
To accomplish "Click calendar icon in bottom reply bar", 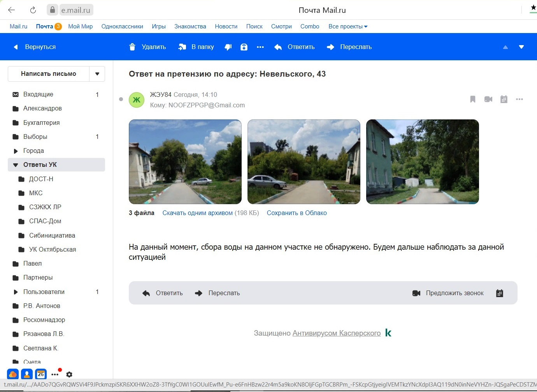I will (500, 293).
